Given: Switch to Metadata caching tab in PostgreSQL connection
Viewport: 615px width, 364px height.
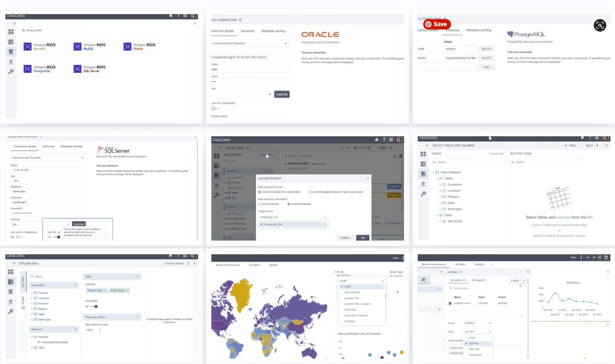Looking at the screenshot, I should point(479,30).
